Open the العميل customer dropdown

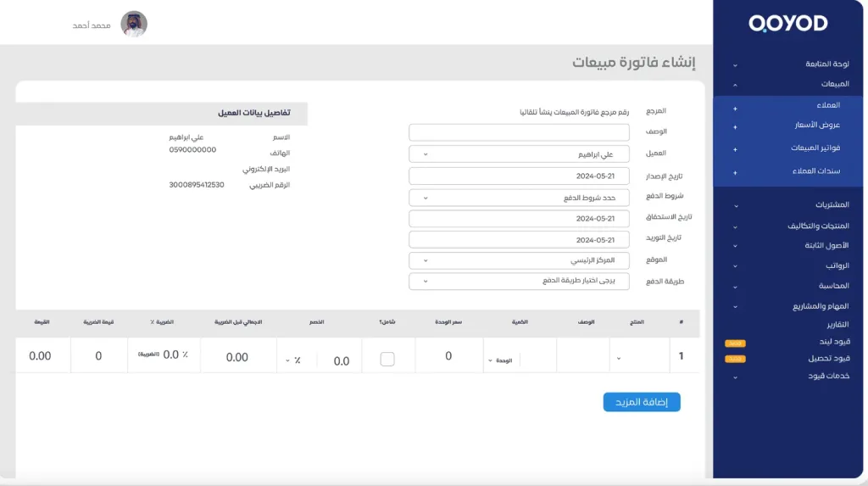519,154
